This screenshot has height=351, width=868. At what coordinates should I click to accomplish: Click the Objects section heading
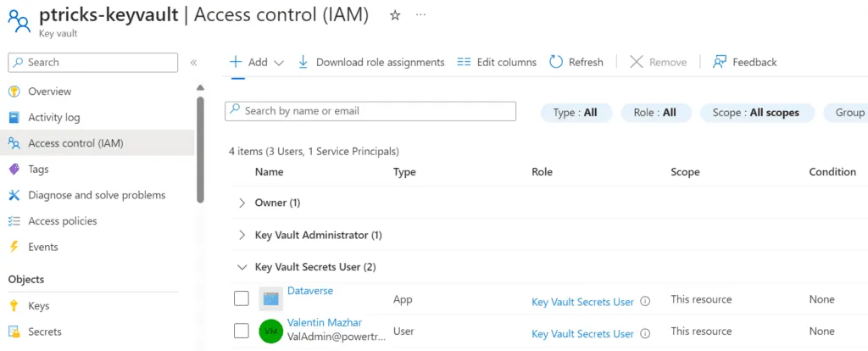coord(26,280)
